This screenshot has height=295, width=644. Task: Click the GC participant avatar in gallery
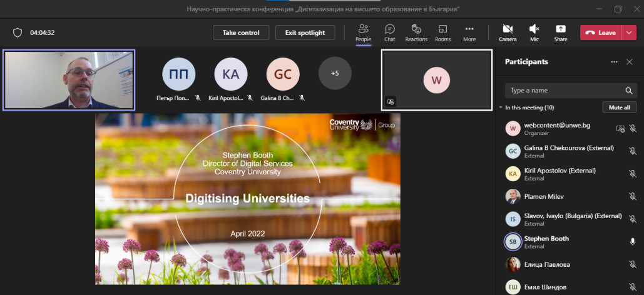click(x=283, y=74)
